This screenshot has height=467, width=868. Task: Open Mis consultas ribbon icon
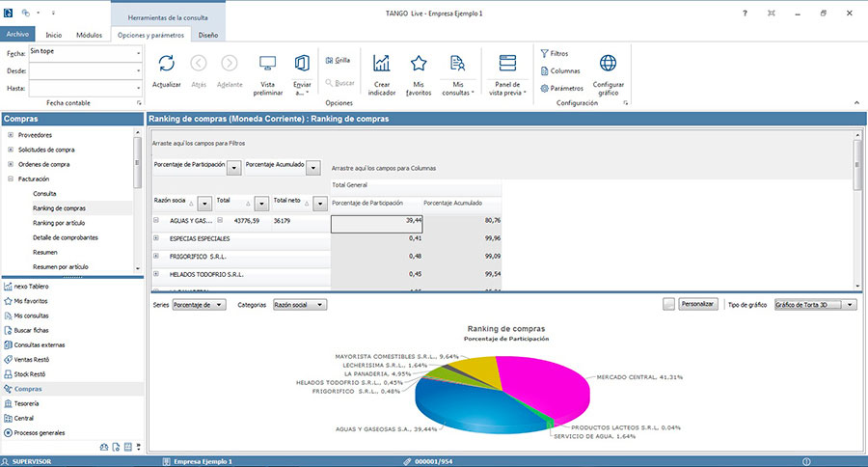point(457,63)
